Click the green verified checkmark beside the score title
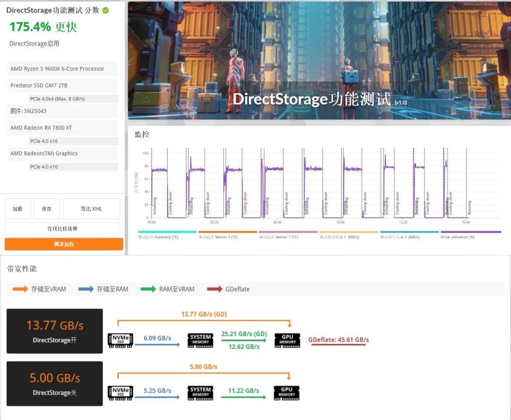Viewport: 511px width, 420px height. pos(106,10)
